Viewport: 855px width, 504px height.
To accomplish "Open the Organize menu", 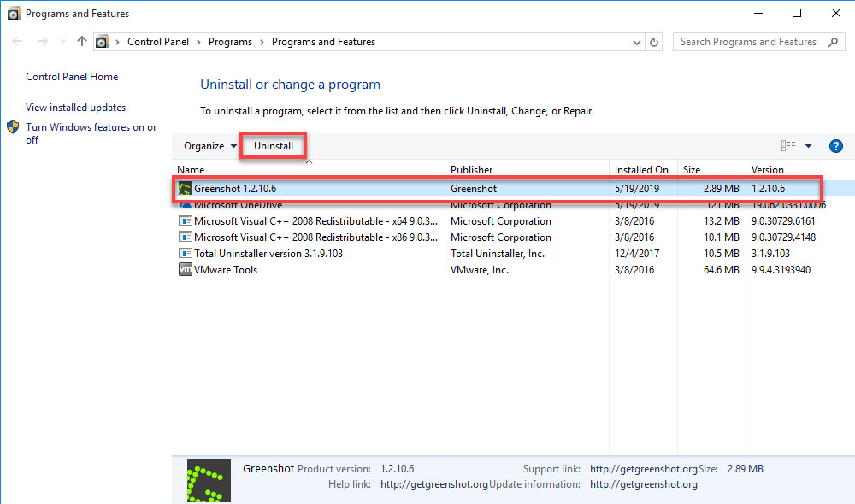I will point(210,146).
